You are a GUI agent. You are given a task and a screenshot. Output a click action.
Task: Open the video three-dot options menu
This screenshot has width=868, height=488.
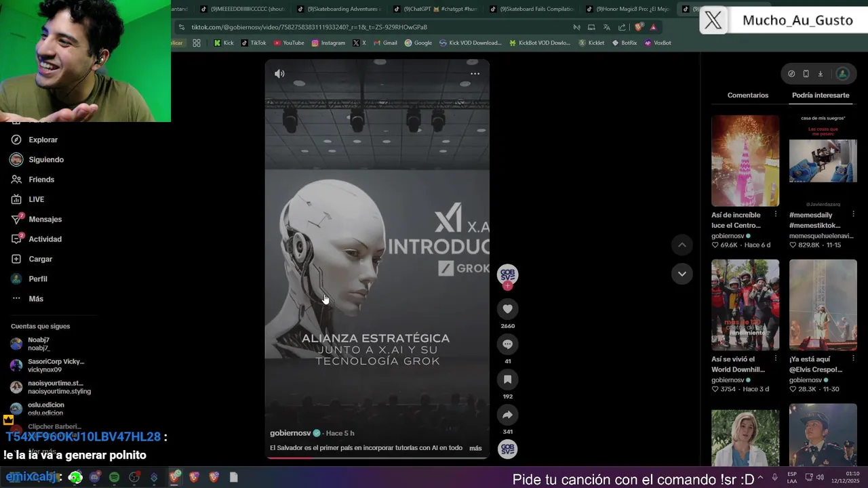coord(475,73)
